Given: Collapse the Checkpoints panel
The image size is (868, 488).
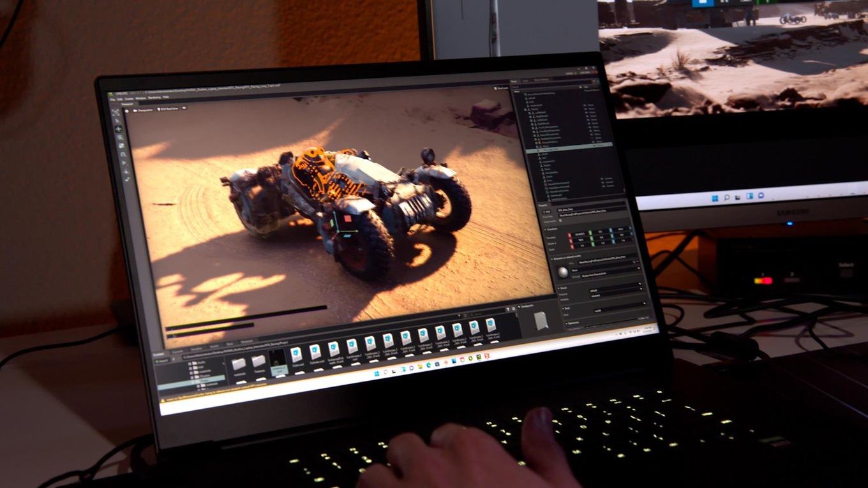Looking at the screenshot, I should (x=525, y=306).
